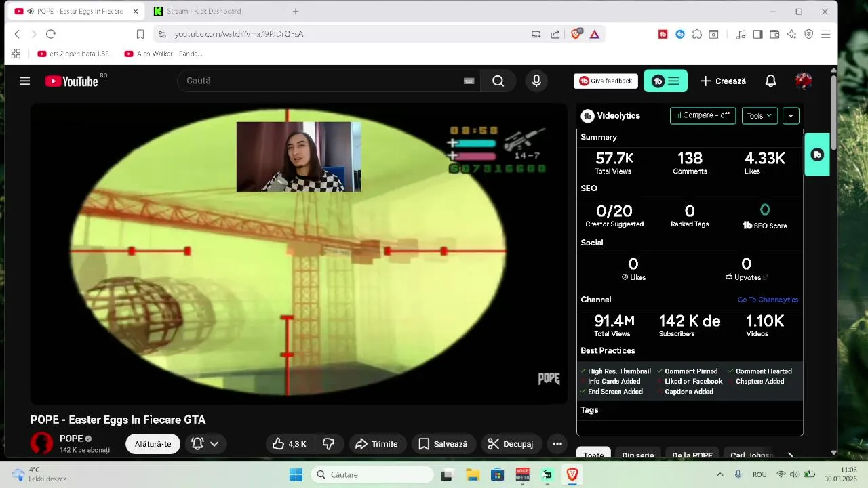Viewport: 868px width, 488px height.
Task: Start voice search with microphone icon
Action: coord(536,81)
